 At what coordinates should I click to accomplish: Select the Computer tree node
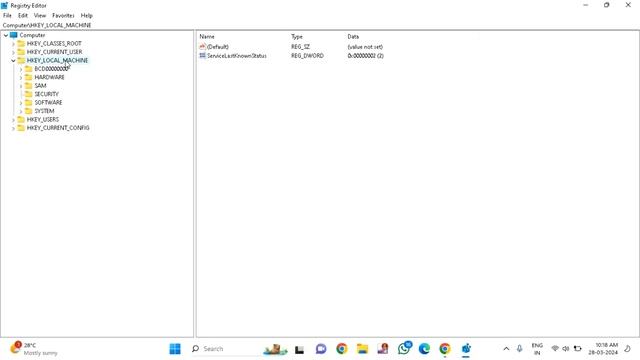pyautogui.click(x=32, y=35)
